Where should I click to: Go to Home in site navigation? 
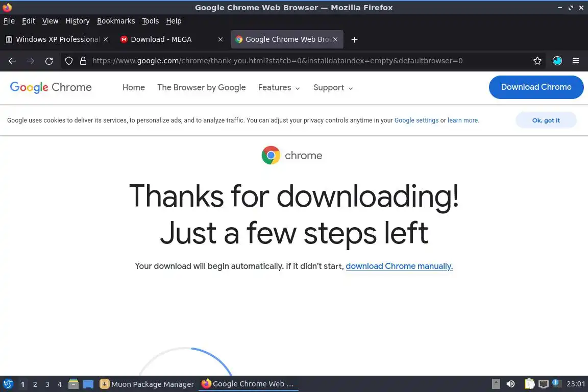134,87
